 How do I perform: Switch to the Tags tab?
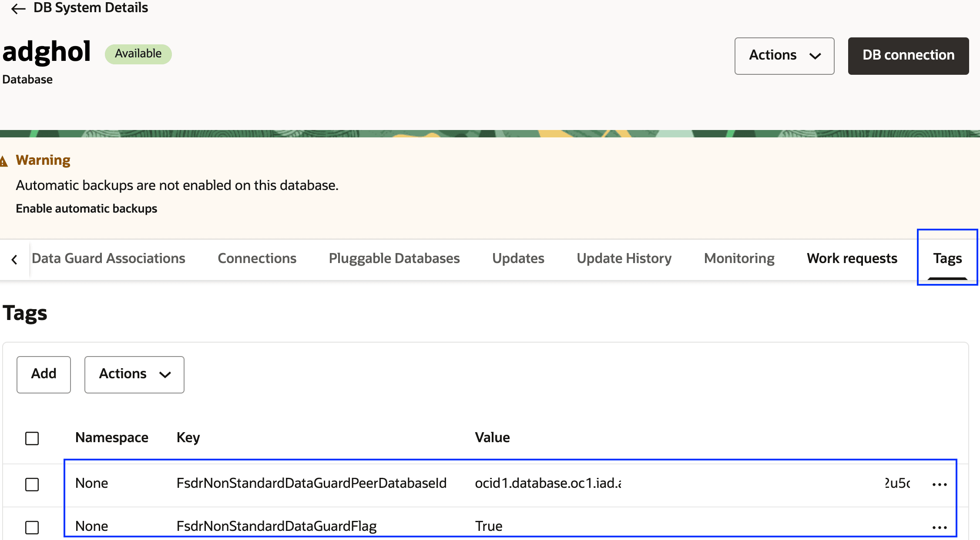(x=947, y=259)
